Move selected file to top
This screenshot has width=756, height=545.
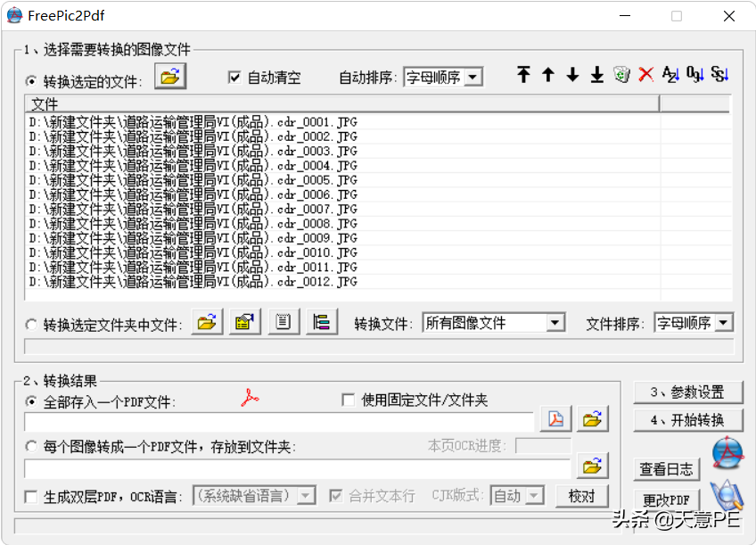point(523,75)
